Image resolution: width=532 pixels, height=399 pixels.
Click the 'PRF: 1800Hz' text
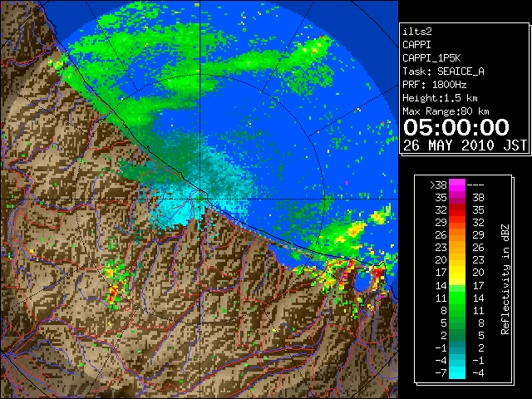434,85
